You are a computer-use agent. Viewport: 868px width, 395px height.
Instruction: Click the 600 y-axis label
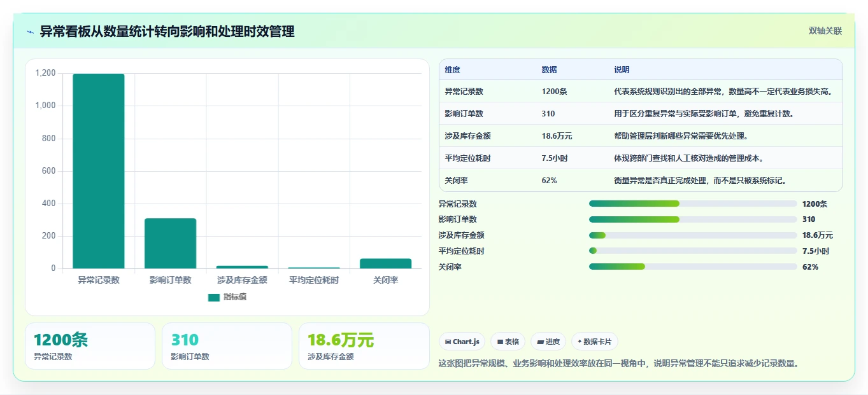click(49, 171)
